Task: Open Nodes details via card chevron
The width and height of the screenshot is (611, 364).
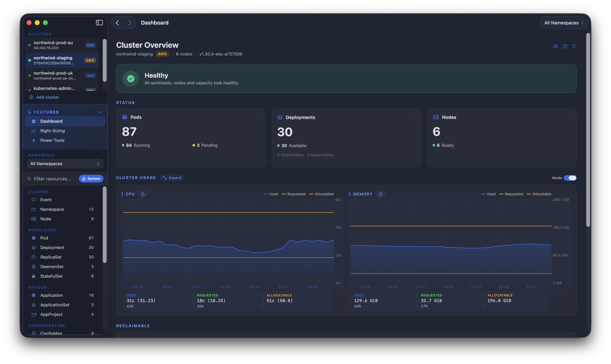Action: point(569,117)
